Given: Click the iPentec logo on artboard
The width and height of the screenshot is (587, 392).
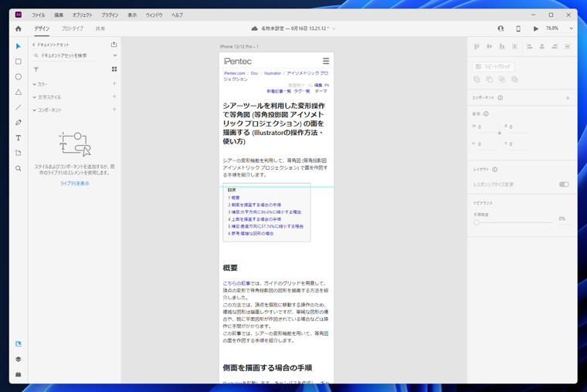Looking at the screenshot, I should pyautogui.click(x=238, y=61).
